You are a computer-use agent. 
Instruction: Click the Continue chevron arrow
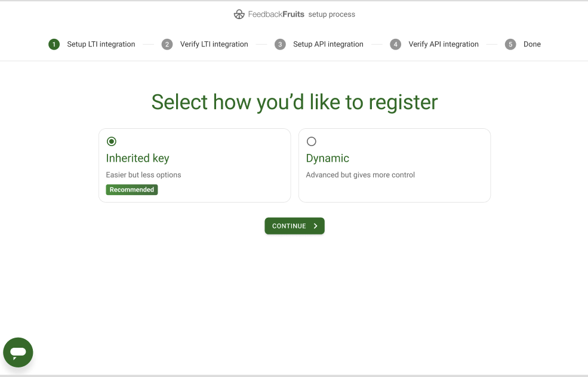pos(315,226)
